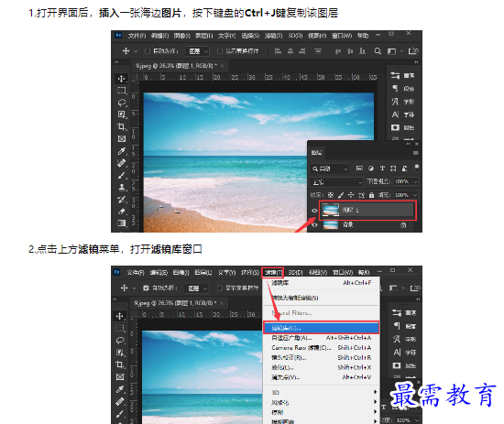
Task: Filter layers by pixel layers icon
Action: pos(360,169)
